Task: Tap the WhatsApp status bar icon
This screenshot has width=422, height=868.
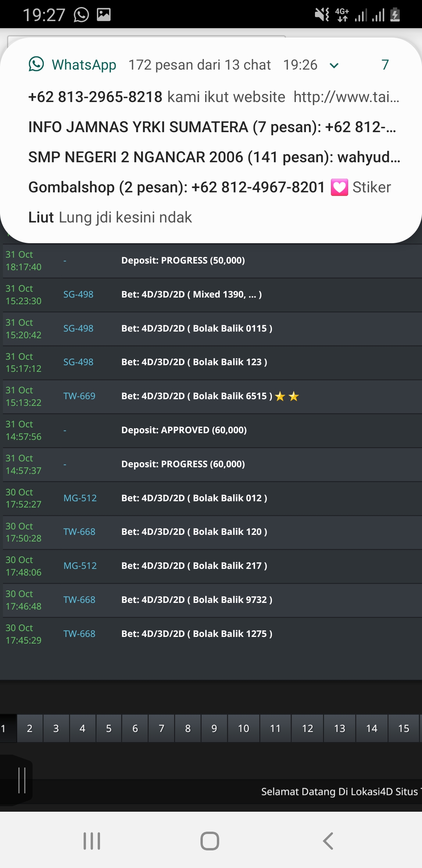Action: 81,15
